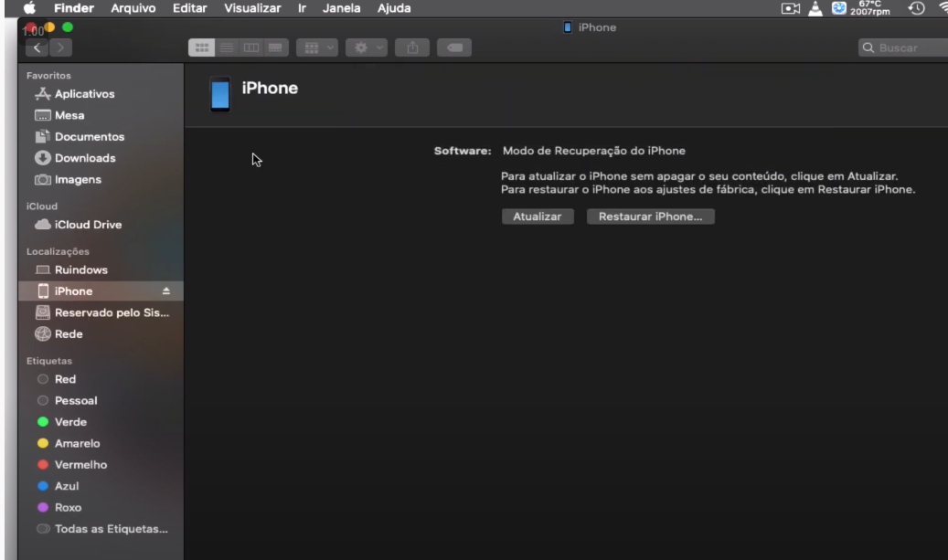Open the Visualizar menu
The image size is (948, 560).
click(251, 8)
